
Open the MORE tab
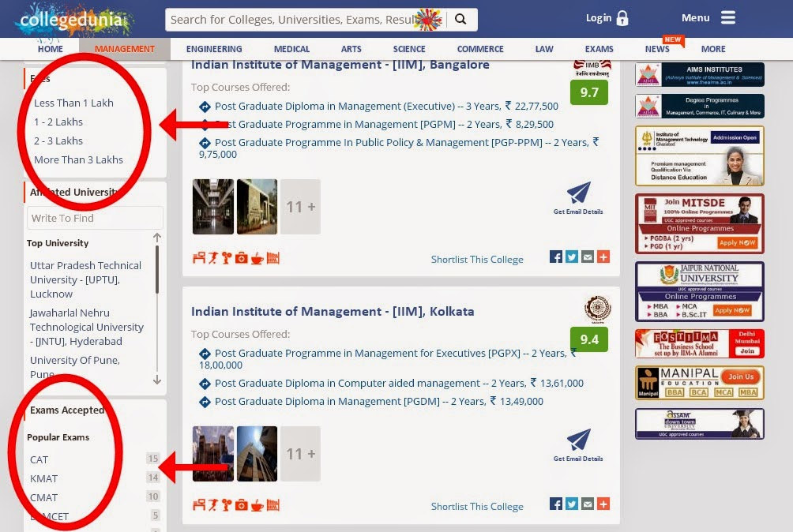click(x=713, y=49)
